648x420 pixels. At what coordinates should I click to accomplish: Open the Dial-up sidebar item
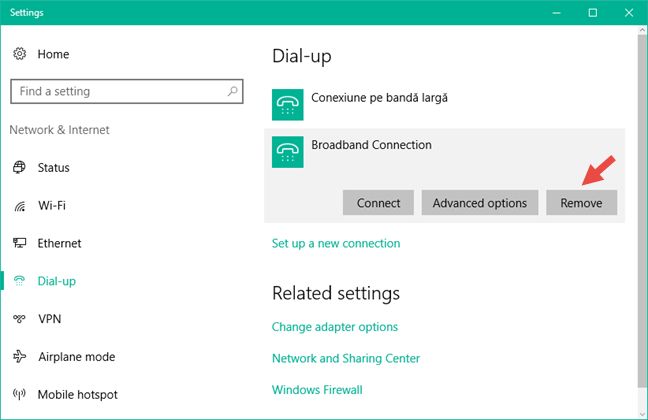tap(57, 281)
